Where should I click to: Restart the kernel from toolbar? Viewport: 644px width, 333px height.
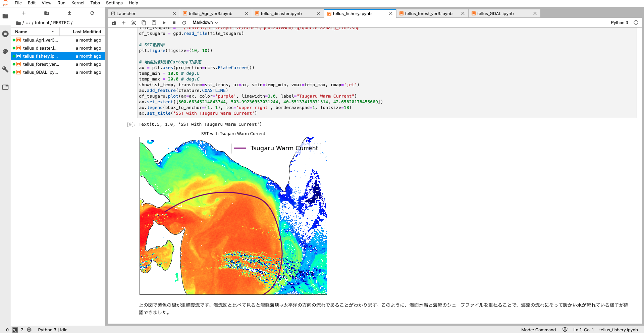pos(184,23)
